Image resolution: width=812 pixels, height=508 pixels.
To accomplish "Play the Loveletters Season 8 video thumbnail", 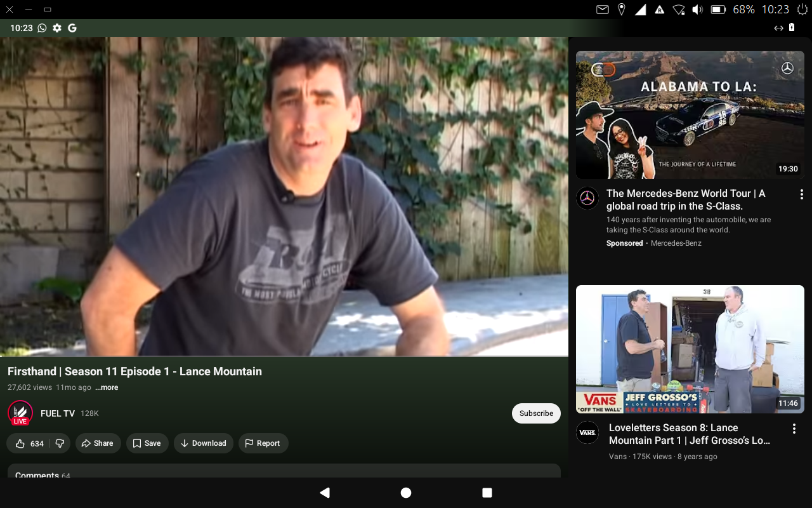I will [690, 349].
